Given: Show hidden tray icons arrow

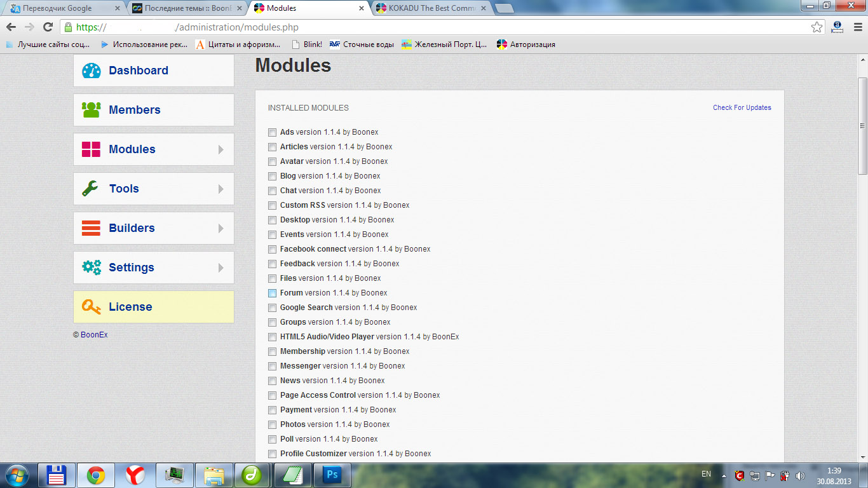Looking at the screenshot, I should 724,475.
